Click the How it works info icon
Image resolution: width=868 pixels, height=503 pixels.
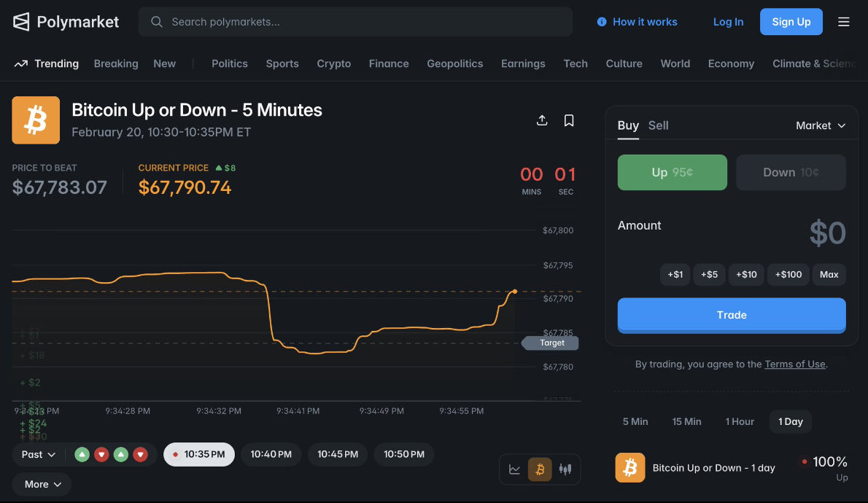pyautogui.click(x=602, y=22)
